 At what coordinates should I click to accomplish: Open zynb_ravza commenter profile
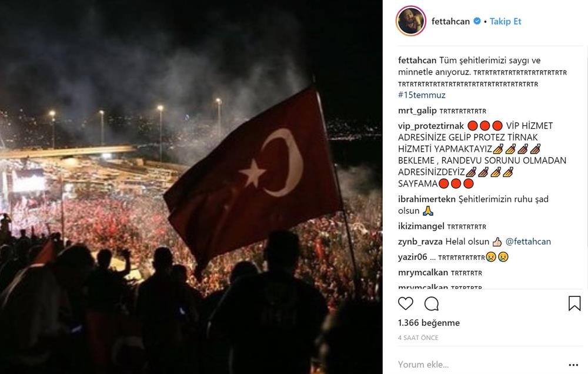coord(420,242)
